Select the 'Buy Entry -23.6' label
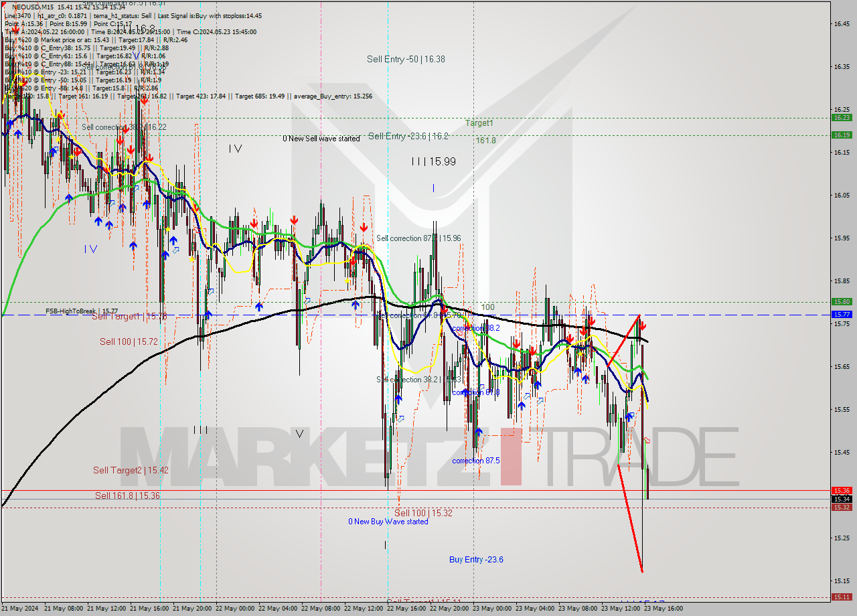This screenshot has height=616, width=857. [476, 559]
